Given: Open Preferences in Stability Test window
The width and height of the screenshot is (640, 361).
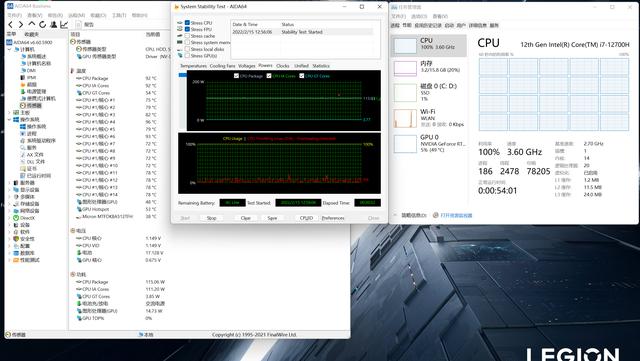Looking at the screenshot, I should [333, 218].
